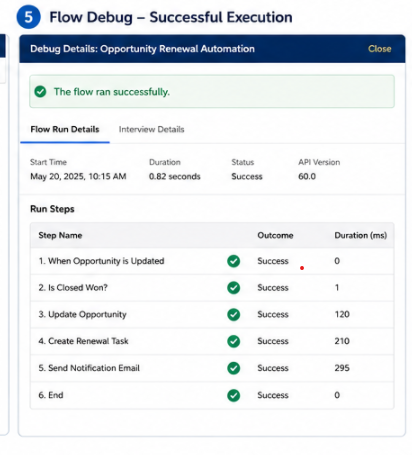Click the success checkmark on the End step

[x=233, y=395]
